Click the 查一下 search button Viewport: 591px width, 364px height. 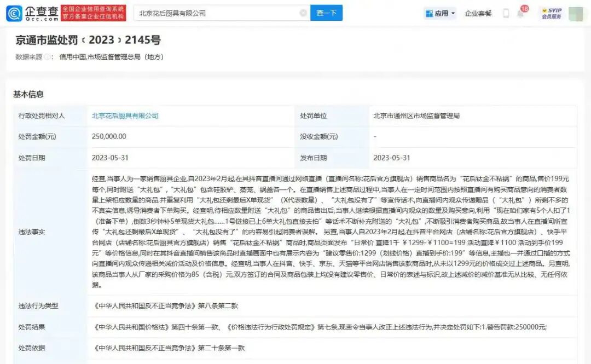326,13
